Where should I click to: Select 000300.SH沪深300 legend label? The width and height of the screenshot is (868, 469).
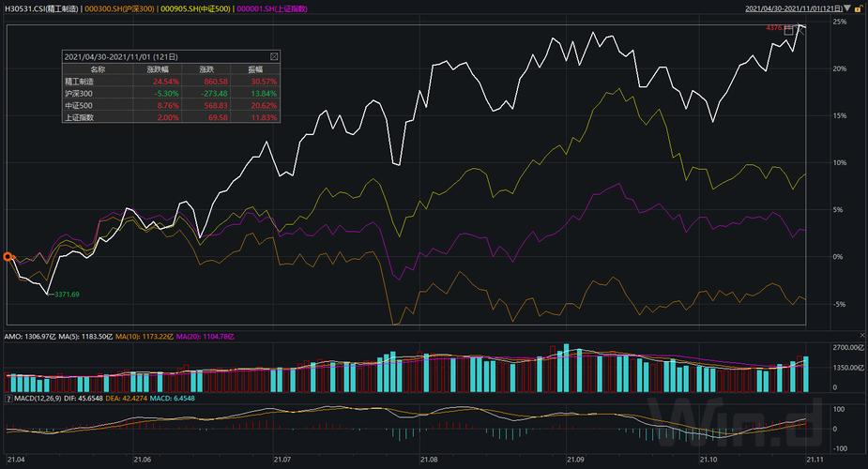(119, 8)
